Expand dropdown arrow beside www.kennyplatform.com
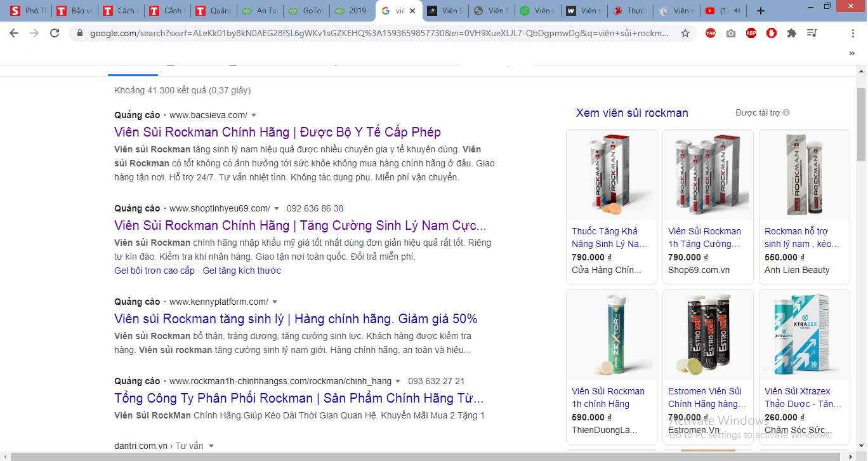The width and height of the screenshot is (868, 461). pyautogui.click(x=275, y=302)
